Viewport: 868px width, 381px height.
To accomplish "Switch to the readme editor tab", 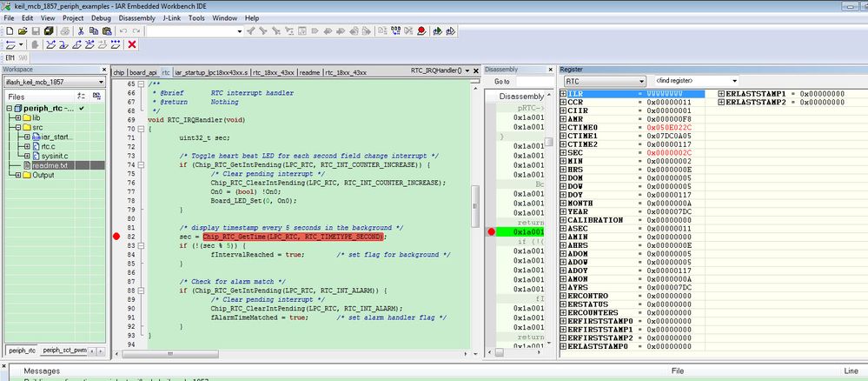I will [x=309, y=73].
